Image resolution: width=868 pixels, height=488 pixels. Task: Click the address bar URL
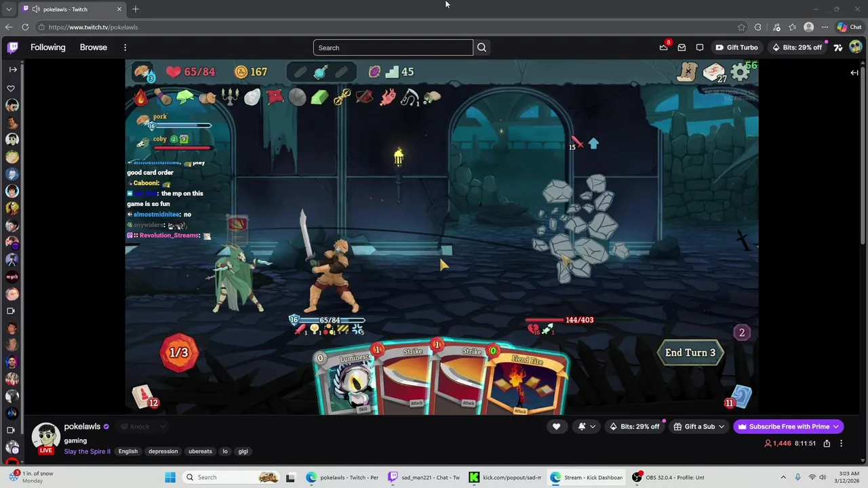pos(93,27)
